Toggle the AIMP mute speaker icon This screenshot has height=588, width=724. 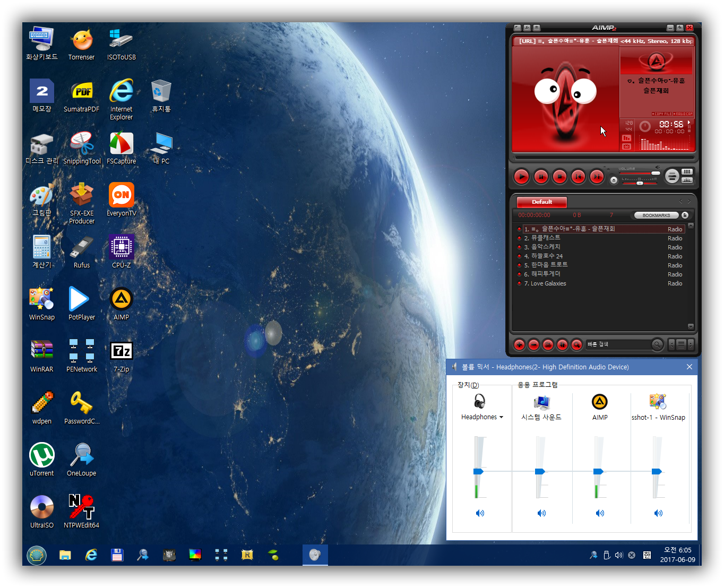point(658,167)
